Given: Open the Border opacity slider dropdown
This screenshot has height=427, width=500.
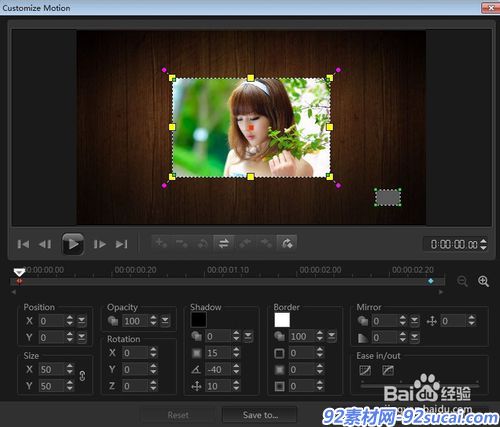Looking at the screenshot, I should [331, 336].
